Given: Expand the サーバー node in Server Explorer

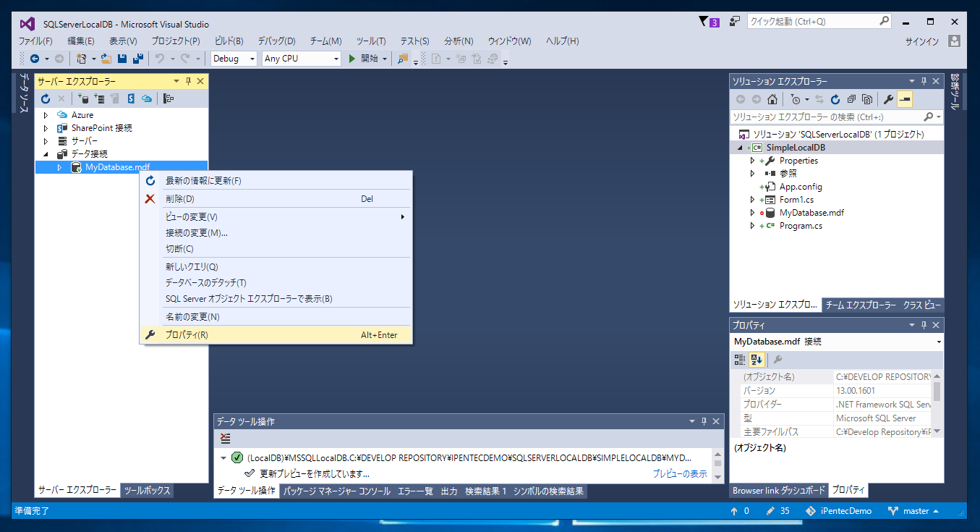Looking at the screenshot, I should point(46,141).
